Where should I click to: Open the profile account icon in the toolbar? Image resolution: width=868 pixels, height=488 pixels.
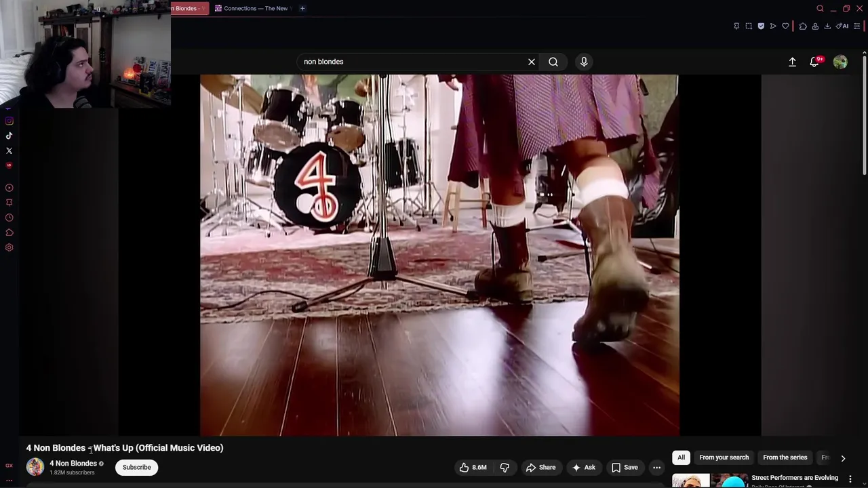point(815,26)
